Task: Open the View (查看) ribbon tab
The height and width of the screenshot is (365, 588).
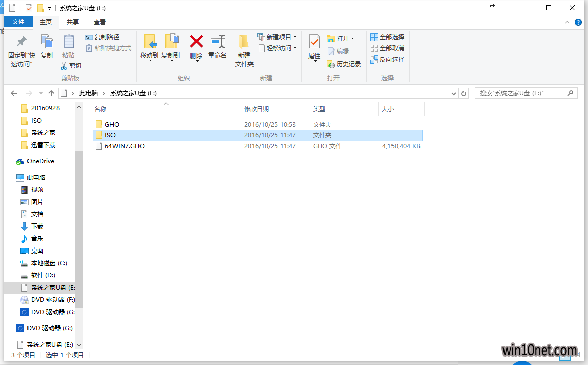Action: click(x=100, y=22)
